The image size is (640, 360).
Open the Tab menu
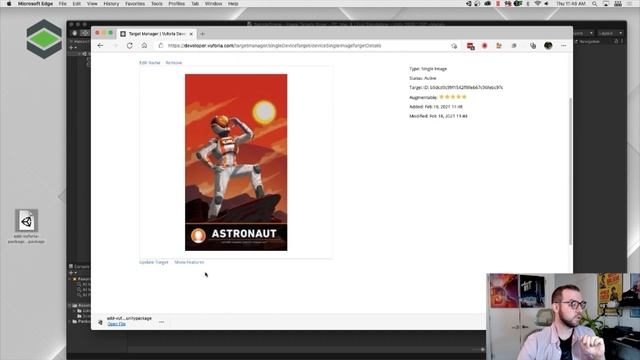(195, 4)
